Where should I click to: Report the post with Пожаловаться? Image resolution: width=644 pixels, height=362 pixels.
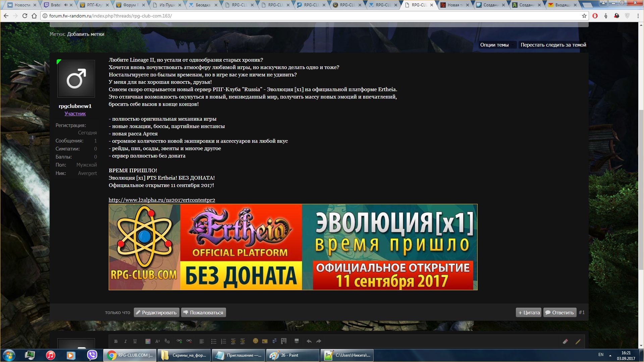point(203,312)
